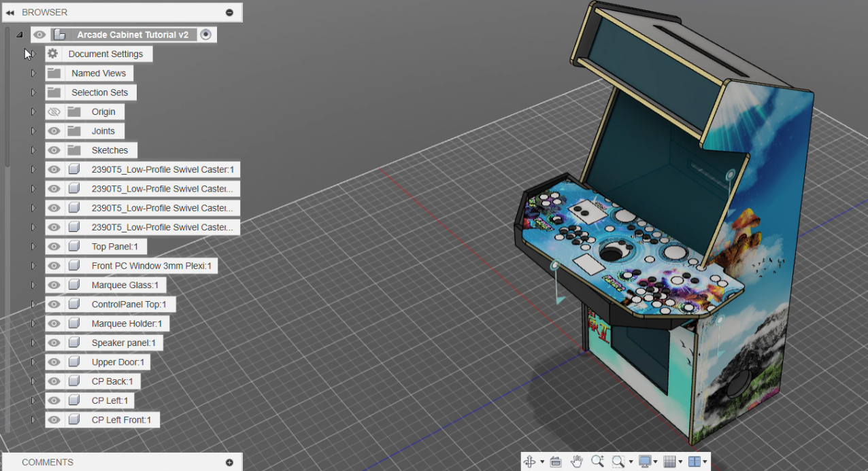Click the CP Back:1 component icon
868x471 pixels.
[73, 381]
